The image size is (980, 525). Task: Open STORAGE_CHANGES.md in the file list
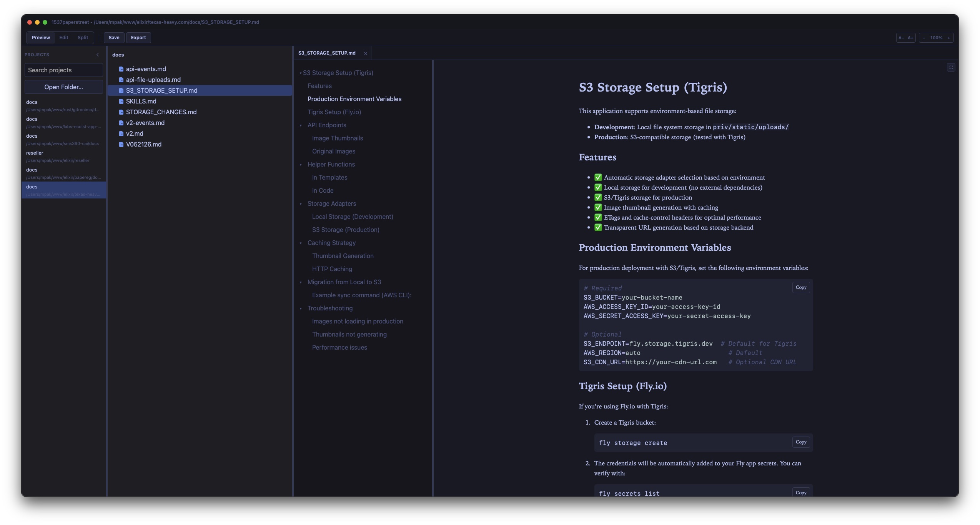coord(200,112)
